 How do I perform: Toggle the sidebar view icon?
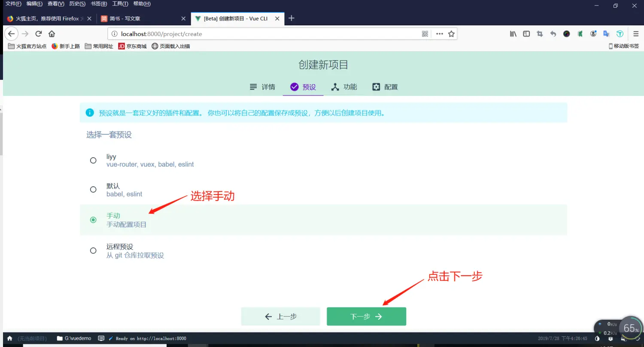pyautogui.click(x=526, y=34)
